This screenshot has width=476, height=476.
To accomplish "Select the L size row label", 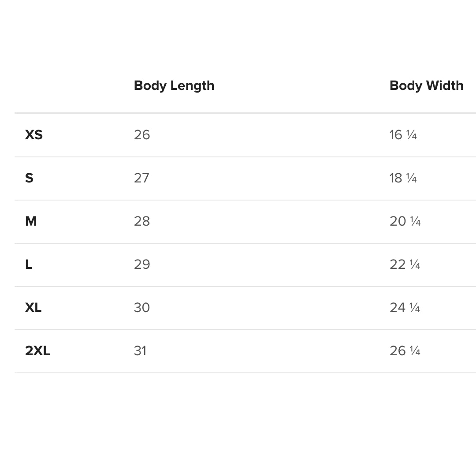I will point(29,264).
